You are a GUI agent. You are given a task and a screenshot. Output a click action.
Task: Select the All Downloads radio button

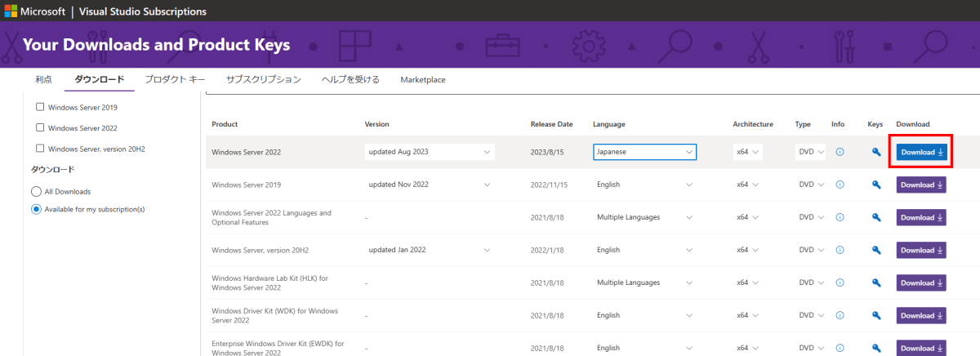(36, 191)
